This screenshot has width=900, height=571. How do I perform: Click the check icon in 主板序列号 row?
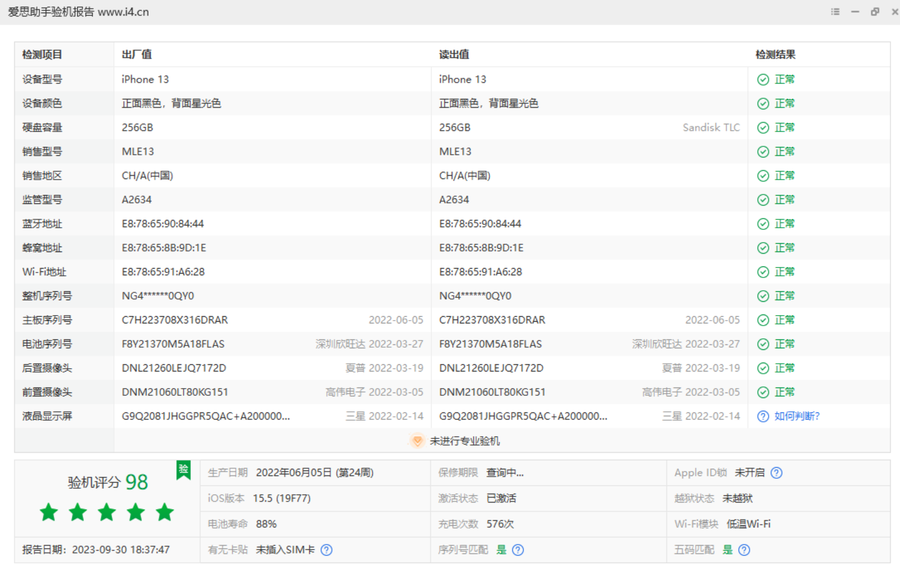pos(763,320)
